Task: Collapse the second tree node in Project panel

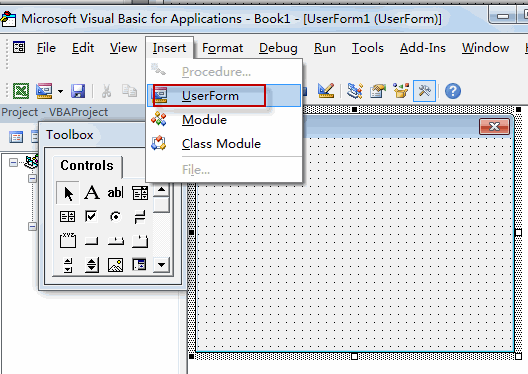Action: (32, 178)
